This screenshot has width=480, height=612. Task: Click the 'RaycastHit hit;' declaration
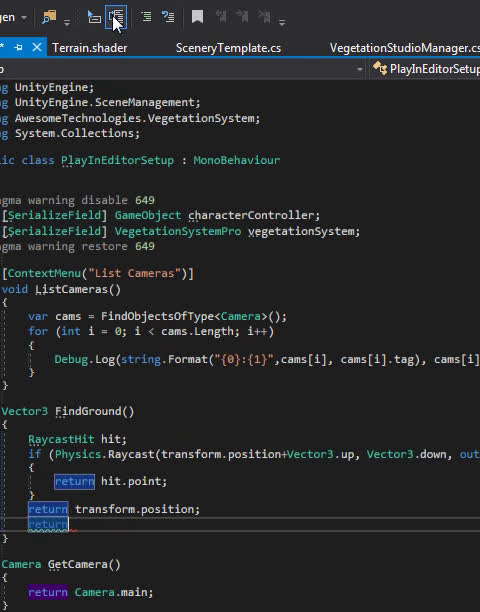pos(77,439)
